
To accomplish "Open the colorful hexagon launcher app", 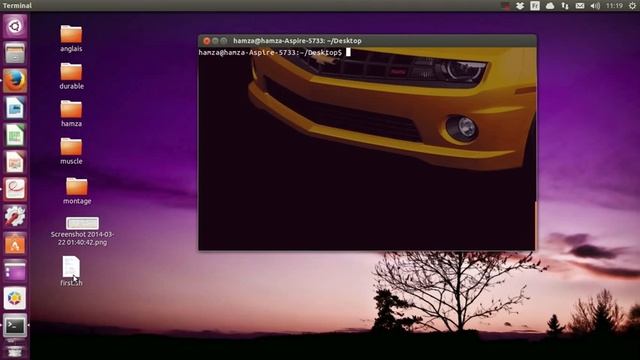I will (x=15, y=298).
